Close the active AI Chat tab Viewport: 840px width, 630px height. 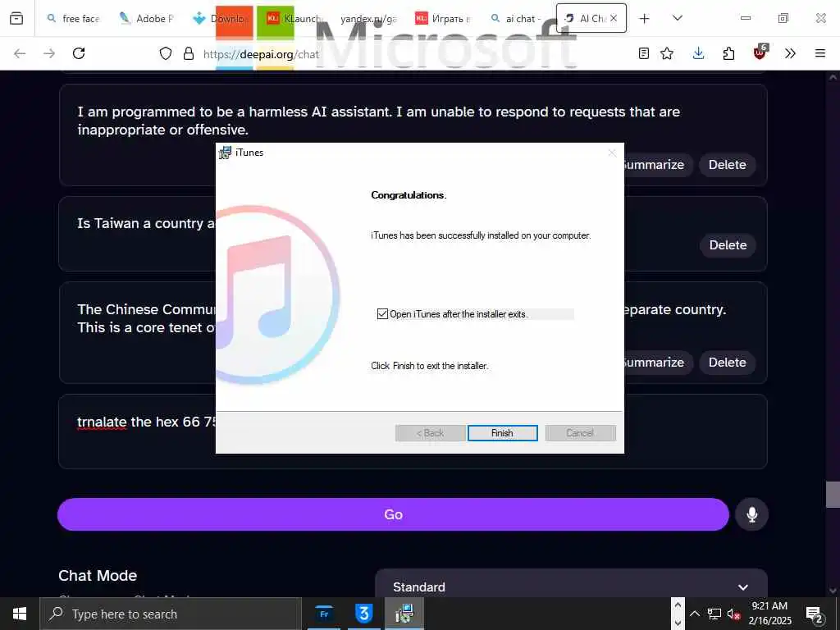click(x=614, y=18)
